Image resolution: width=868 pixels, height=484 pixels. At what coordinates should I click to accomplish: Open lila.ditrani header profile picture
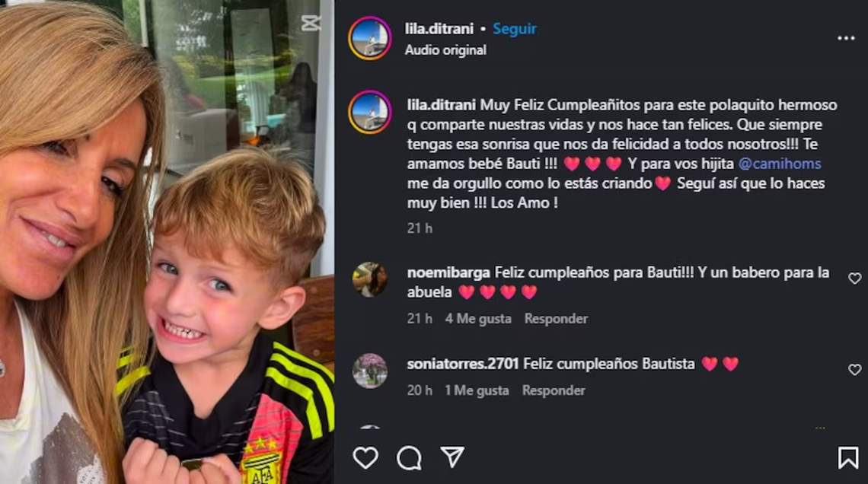(370, 38)
